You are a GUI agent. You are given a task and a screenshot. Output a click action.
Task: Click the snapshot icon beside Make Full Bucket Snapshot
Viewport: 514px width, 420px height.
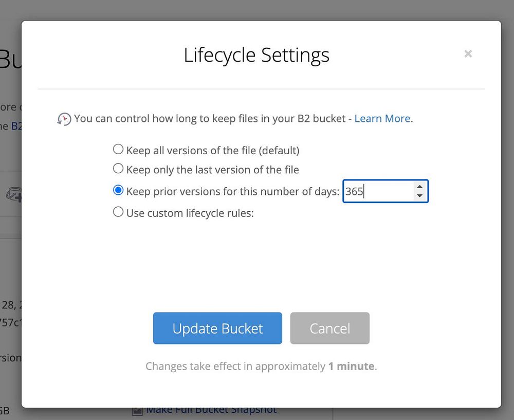(137, 410)
